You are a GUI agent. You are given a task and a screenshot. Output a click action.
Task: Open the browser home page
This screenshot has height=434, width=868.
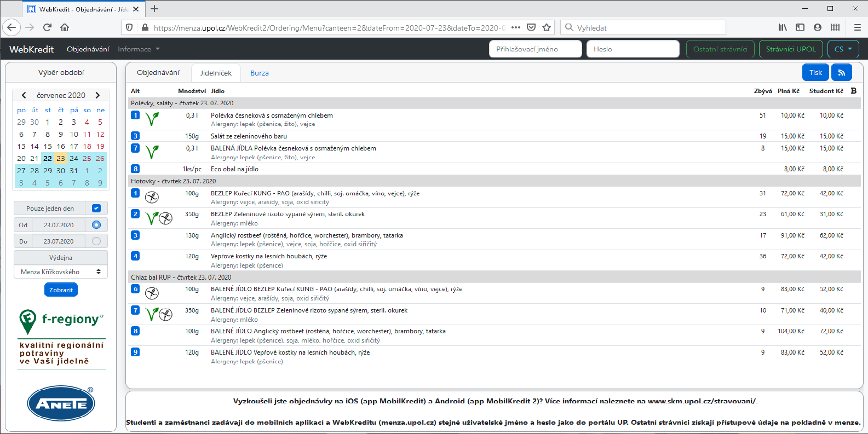click(x=65, y=27)
